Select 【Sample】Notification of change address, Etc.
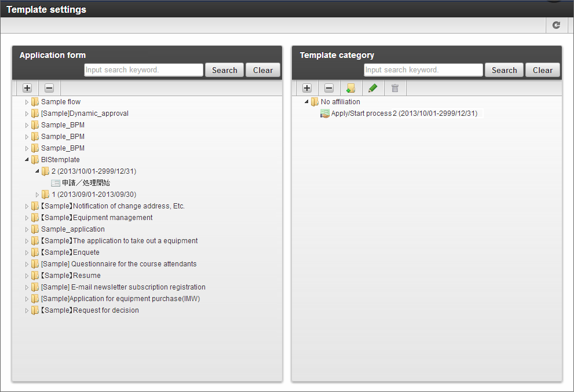The height and width of the screenshot is (392, 574). point(113,206)
